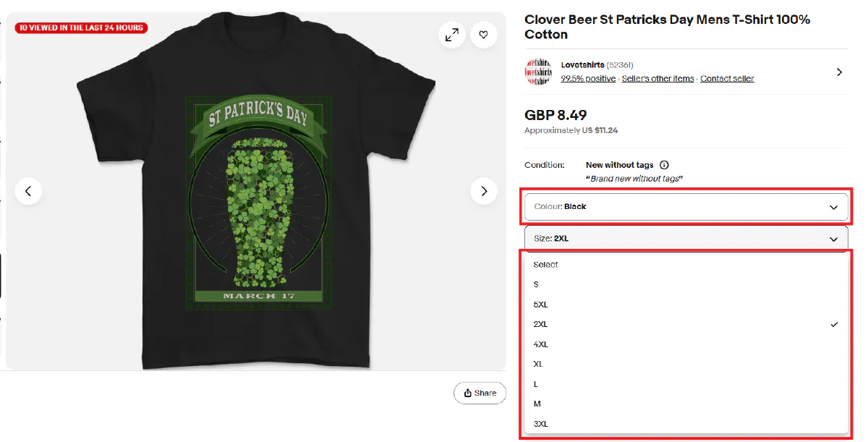
Task: Click the next image arrow
Action: click(x=483, y=191)
